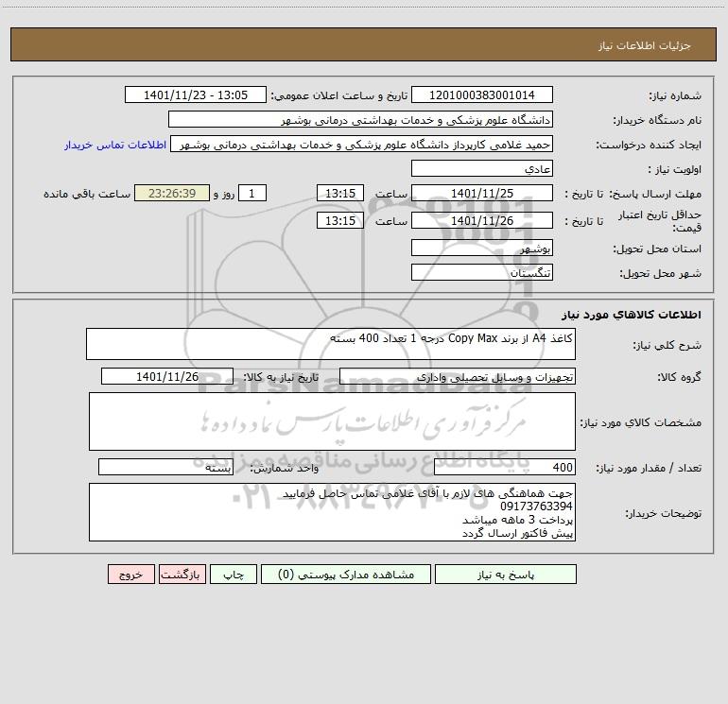Click the phone number 09173763394 text
Screen dimensions: 728x704
click(536, 507)
